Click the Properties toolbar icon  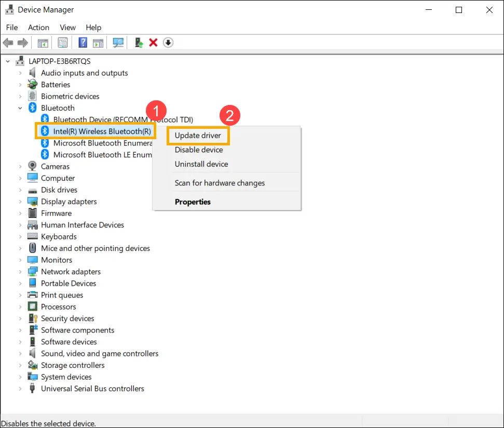pyautogui.click(x=63, y=43)
